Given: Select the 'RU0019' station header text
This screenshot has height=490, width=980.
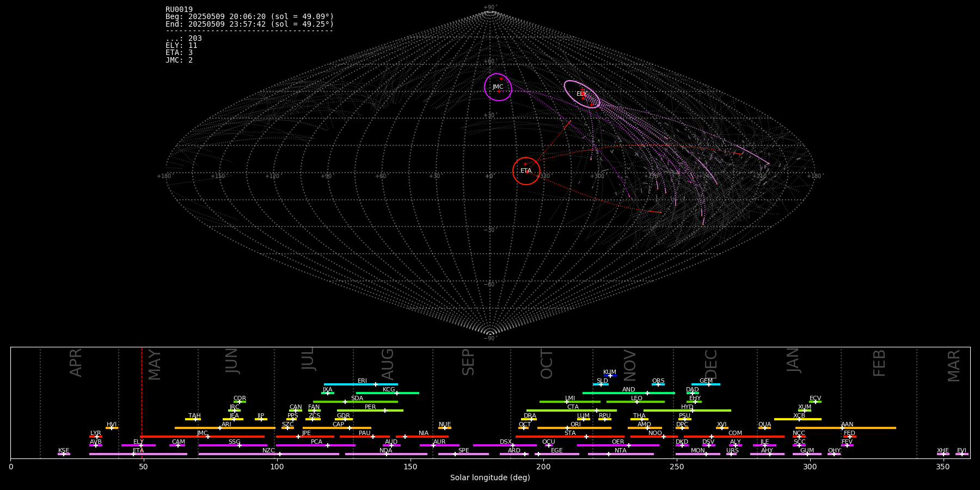Looking at the screenshot, I should (179, 10).
